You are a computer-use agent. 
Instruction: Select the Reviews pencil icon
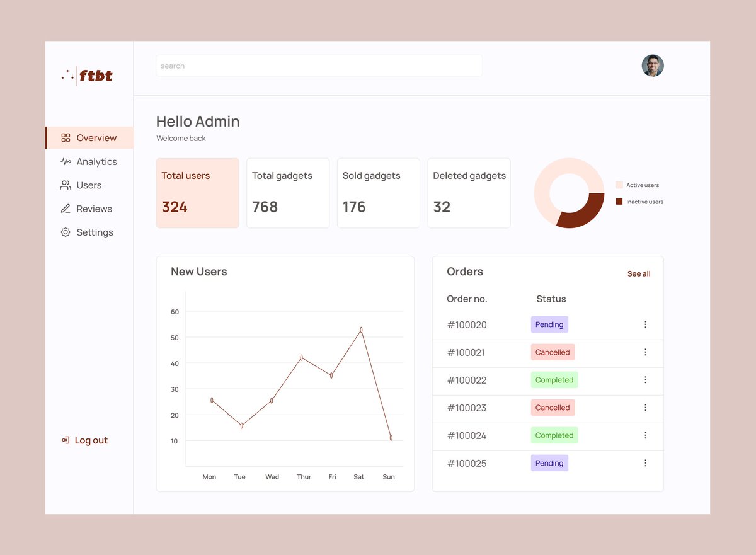pos(65,209)
